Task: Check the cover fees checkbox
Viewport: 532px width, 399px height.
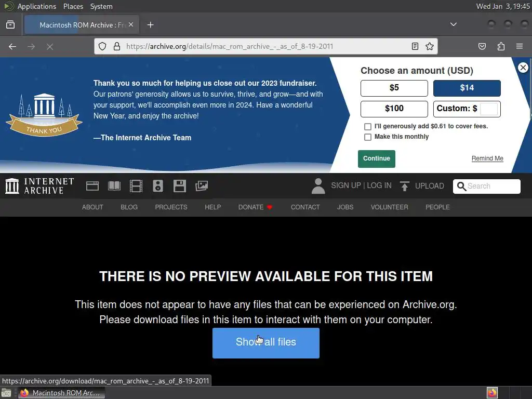Action: [368, 127]
